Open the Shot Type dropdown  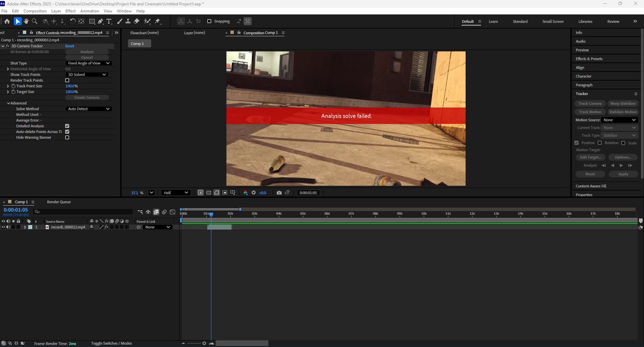point(89,63)
